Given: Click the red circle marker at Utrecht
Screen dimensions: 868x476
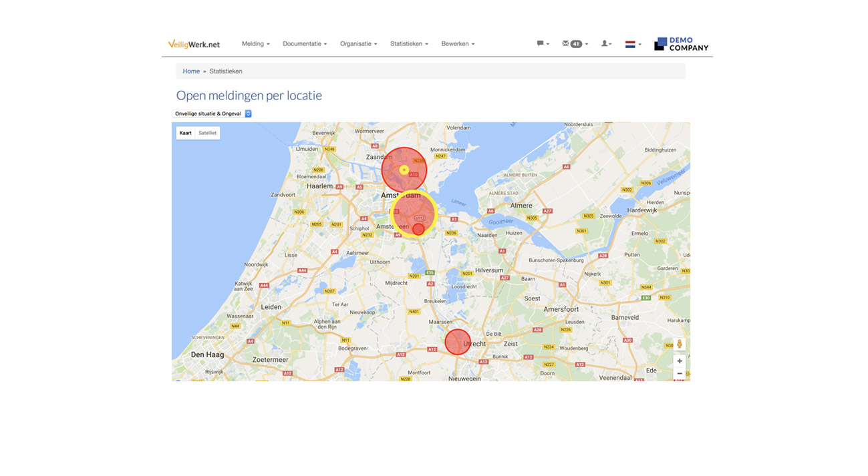Looking at the screenshot, I should [458, 342].
